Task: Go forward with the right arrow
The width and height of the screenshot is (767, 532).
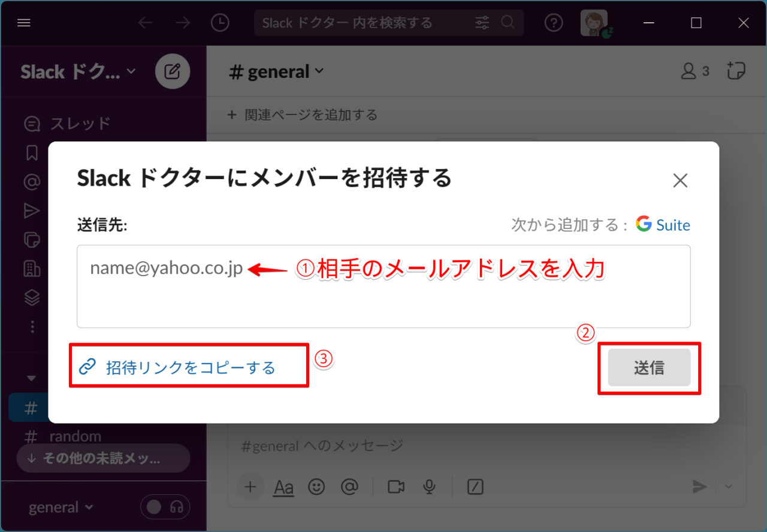Action: [x=183, y=23]
